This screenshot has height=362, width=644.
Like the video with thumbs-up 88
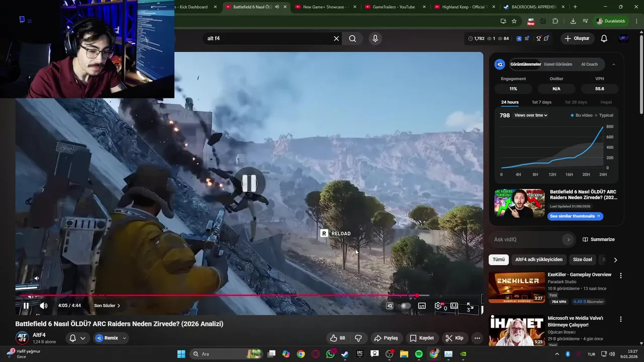pyautogui.click(x=338, y=338)
